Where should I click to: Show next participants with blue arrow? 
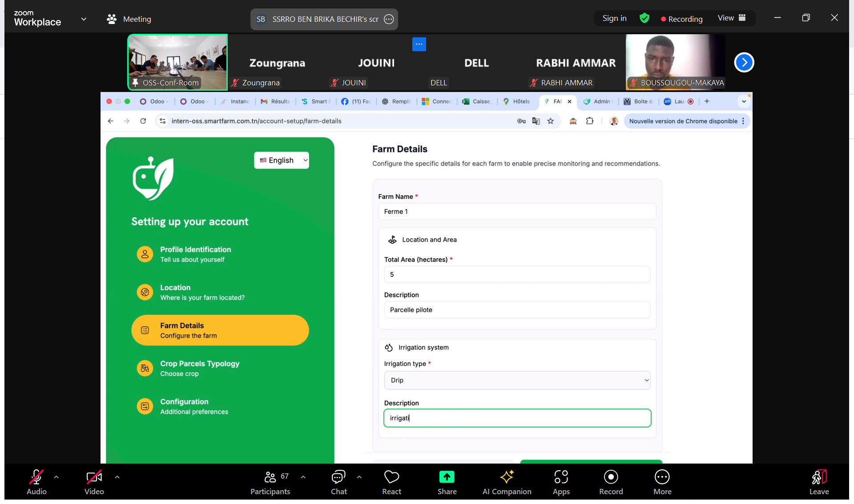(x=744, y=62)
